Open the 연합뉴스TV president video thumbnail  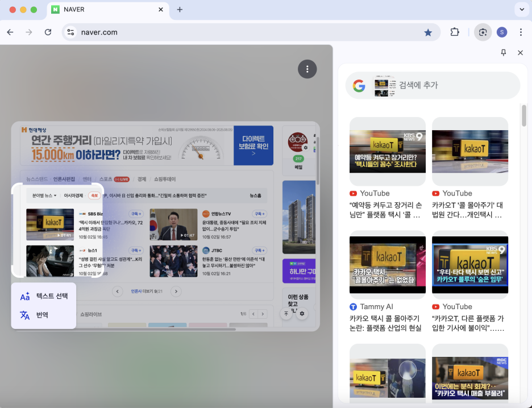pos(173,224)
